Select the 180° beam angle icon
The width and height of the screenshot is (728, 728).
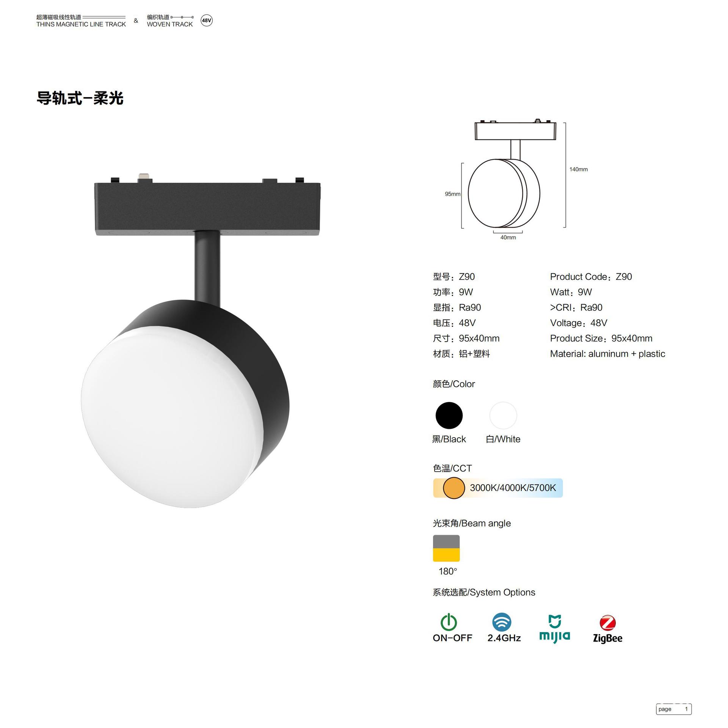coord(446,548)
